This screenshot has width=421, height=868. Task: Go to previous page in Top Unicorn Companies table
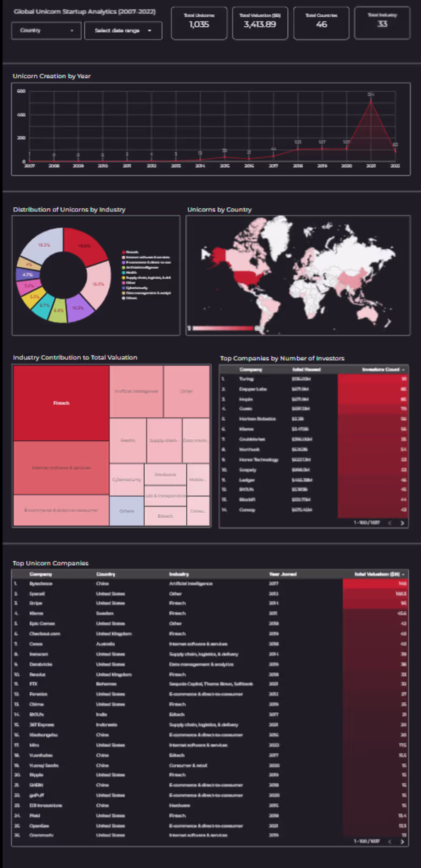point(390,842)
